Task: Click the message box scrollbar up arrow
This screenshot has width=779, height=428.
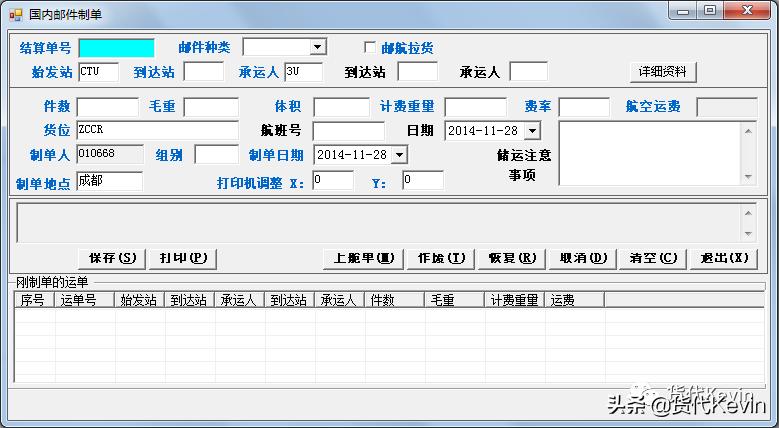Action: click(748, 213)
